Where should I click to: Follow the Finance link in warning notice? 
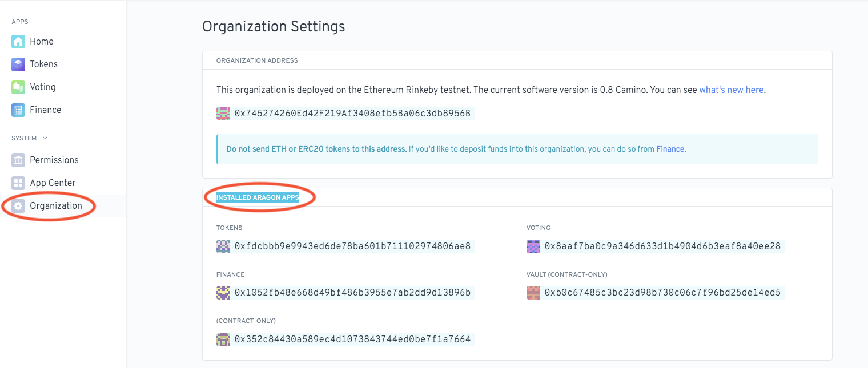click(x=670, y=149)
